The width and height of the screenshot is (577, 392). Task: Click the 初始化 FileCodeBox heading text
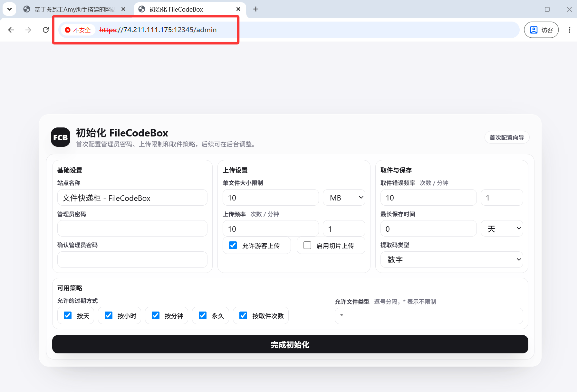[x=122, y=133]
